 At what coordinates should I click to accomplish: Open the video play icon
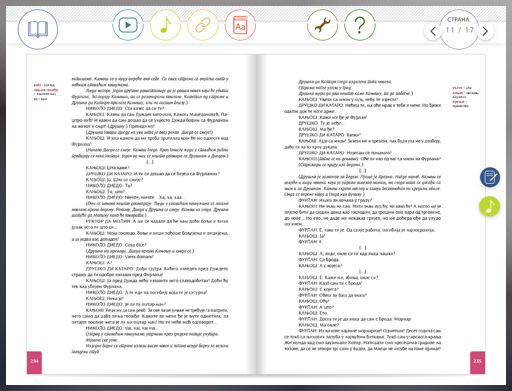(128, 25)
